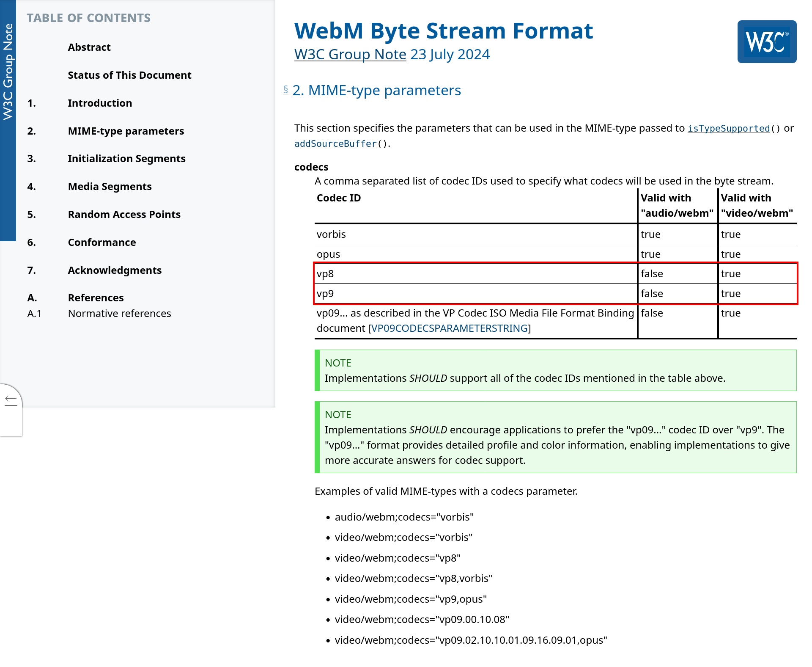Screen dimensions: 812x667
Task: Click example video/webm;codecs="vp9,opus"
Action: 411,599
